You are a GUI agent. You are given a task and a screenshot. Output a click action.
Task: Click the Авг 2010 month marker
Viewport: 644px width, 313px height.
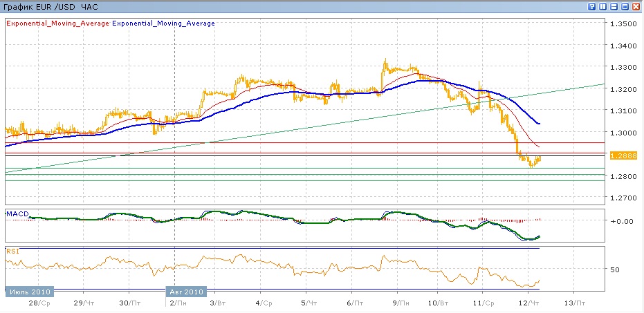[x=187, y=291]
